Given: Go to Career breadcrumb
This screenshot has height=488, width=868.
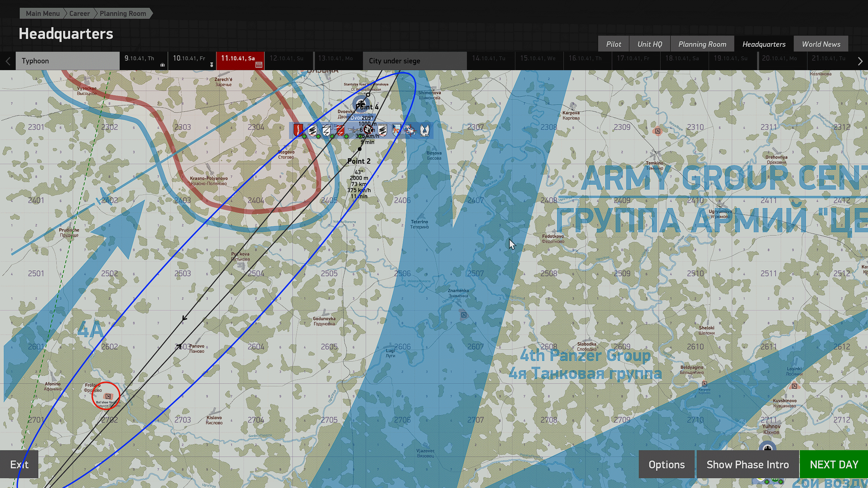Looking at the screenshot, I should pos(80,14).
